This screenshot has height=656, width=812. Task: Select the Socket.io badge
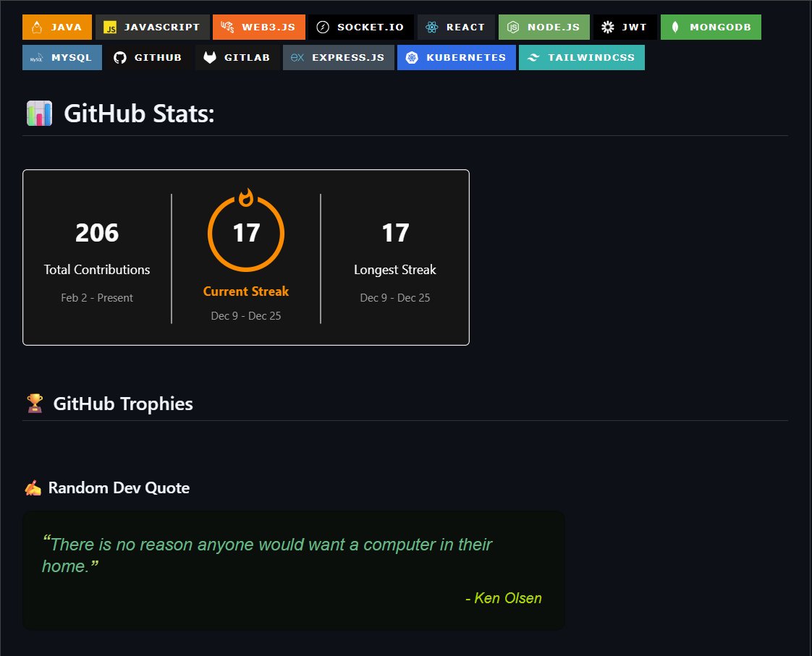point(361,27)
